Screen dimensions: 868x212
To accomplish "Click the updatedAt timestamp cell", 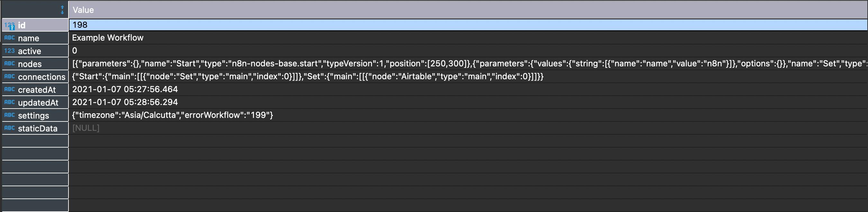I will (125, 102).
